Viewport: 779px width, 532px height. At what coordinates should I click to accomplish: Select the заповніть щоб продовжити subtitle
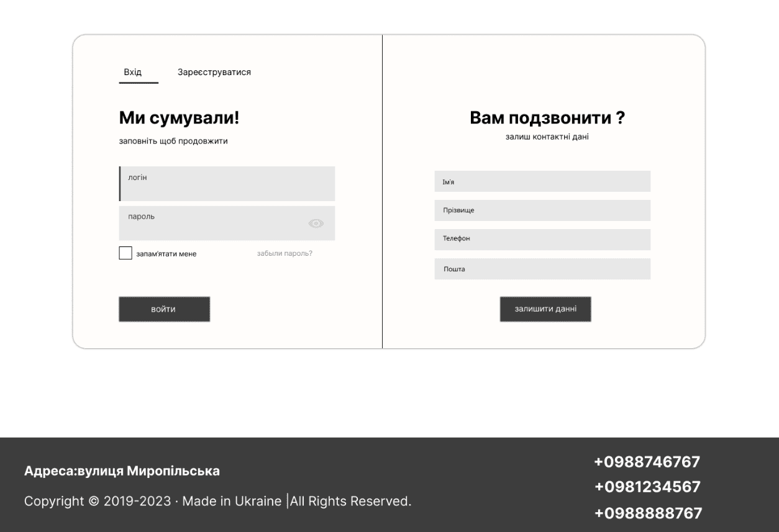pyautogui.click(x=173, y=141)
